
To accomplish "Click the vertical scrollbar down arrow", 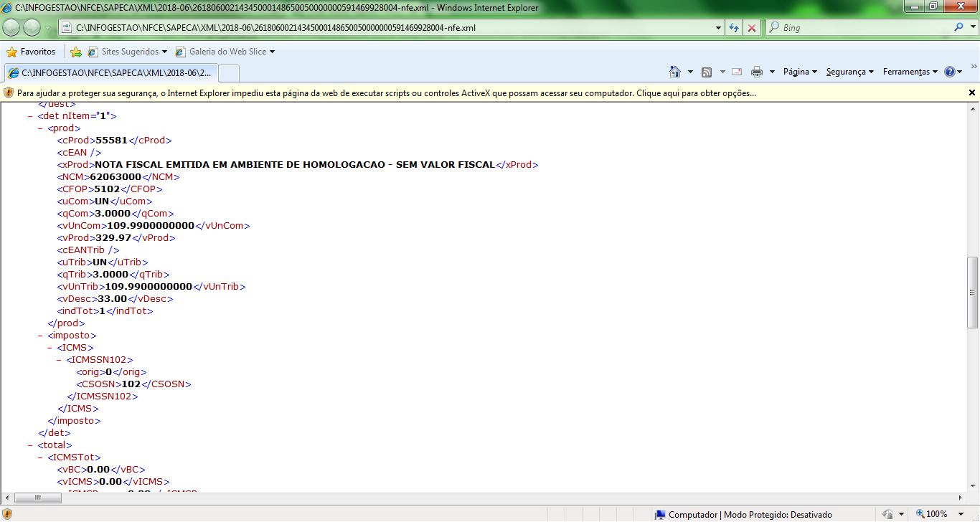I will coord(973,485).
